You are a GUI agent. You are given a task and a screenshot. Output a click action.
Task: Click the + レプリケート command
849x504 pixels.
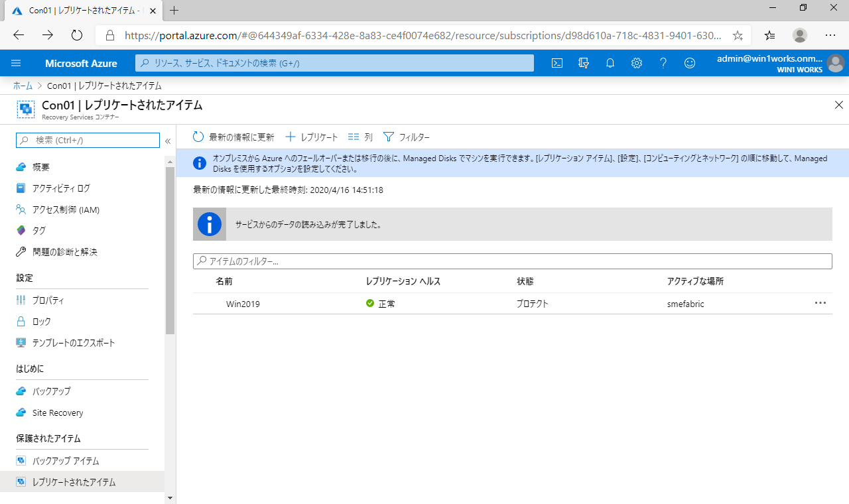pyautogui.click(x=312, y=137)
